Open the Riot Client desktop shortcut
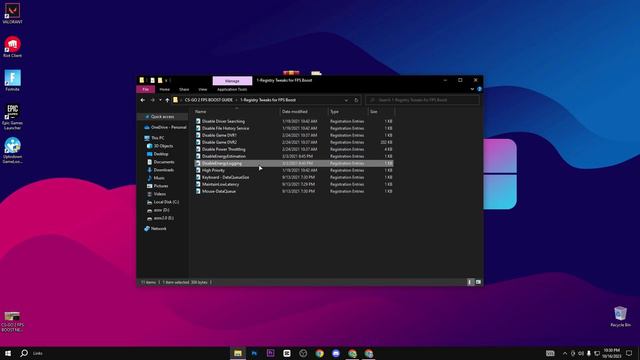 (x=12, y=47)
